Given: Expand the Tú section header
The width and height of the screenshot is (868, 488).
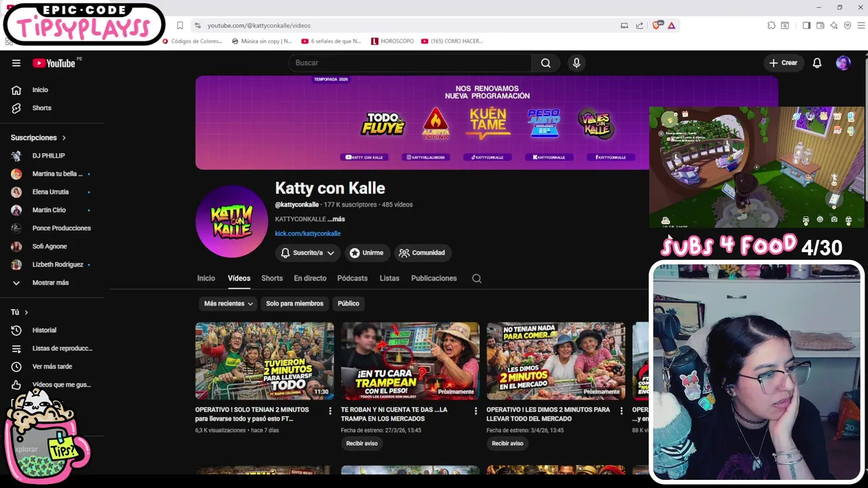Looking at the screenshot, I should (x=19, y=312).
